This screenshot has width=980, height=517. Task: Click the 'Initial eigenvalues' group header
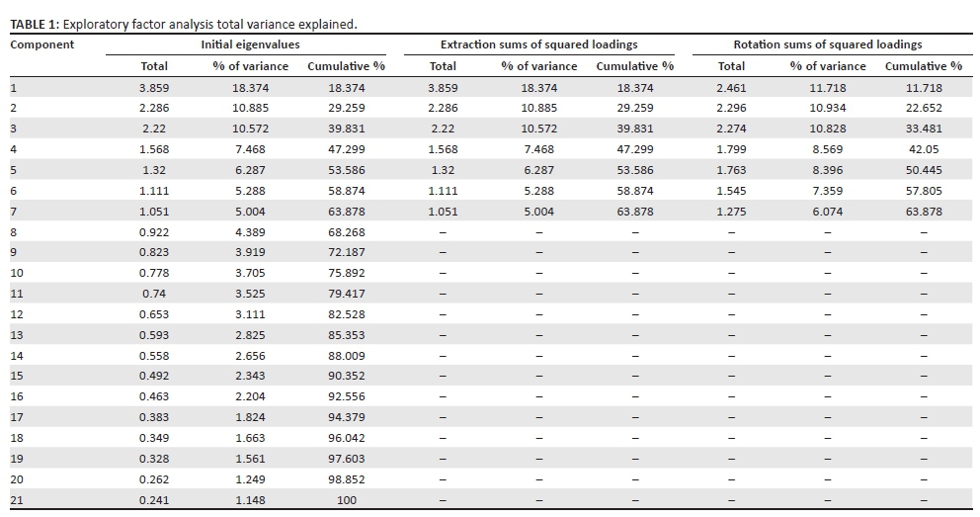click(250, 44)
